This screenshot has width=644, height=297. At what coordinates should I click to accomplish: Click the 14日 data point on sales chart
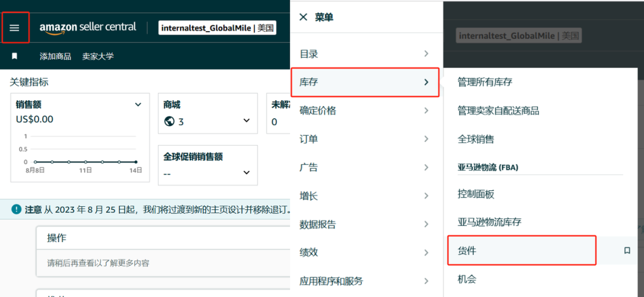coord(136,162)
